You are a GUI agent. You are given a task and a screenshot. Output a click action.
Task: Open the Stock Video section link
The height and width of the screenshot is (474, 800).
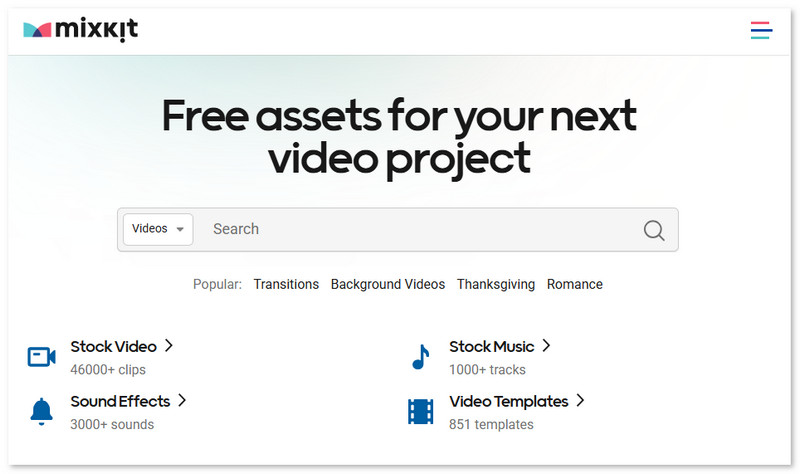[x=113, y=347]
